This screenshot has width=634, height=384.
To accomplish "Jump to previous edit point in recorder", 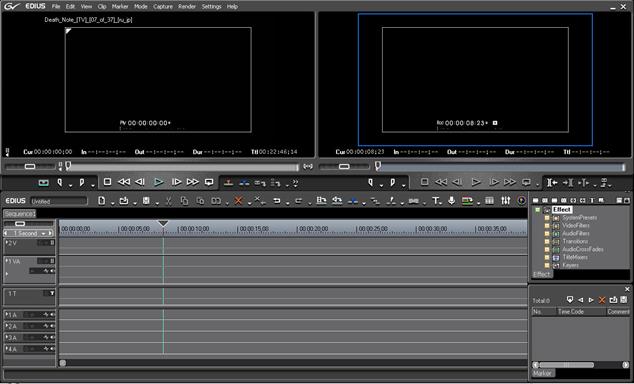I will [552, 183].
